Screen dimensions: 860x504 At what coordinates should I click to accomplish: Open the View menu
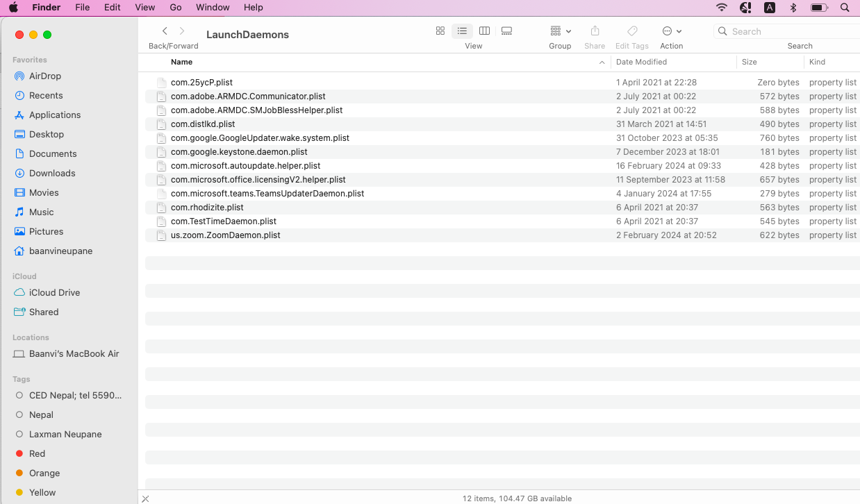(x=144, y=8)
